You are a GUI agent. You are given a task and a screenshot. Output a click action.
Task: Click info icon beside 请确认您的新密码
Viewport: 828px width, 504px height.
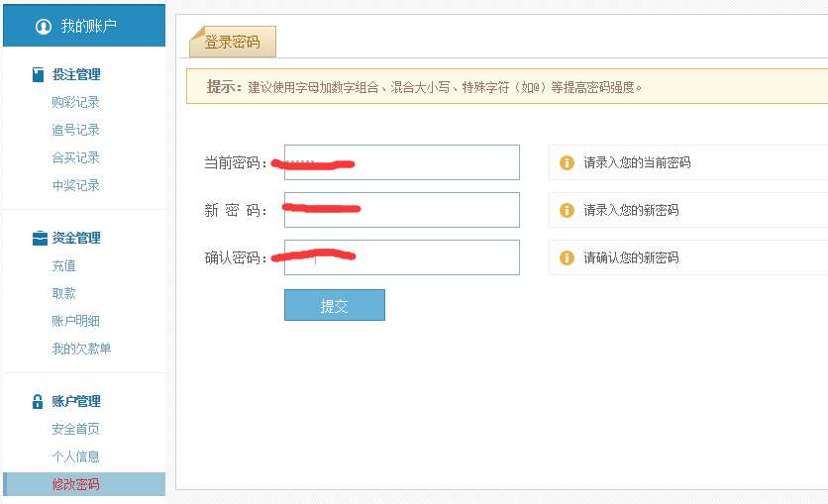point(567,257)
